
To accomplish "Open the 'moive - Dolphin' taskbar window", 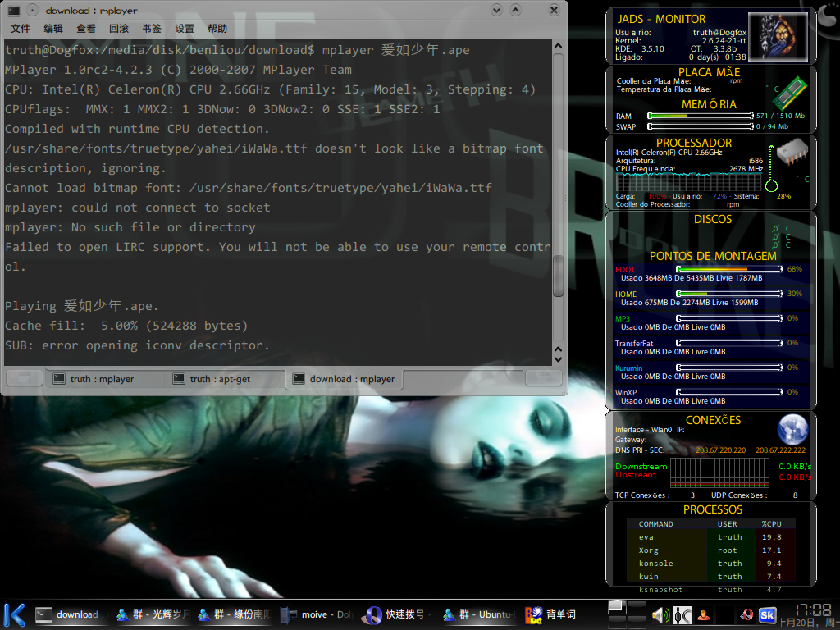I will click(x=316, y=614).
